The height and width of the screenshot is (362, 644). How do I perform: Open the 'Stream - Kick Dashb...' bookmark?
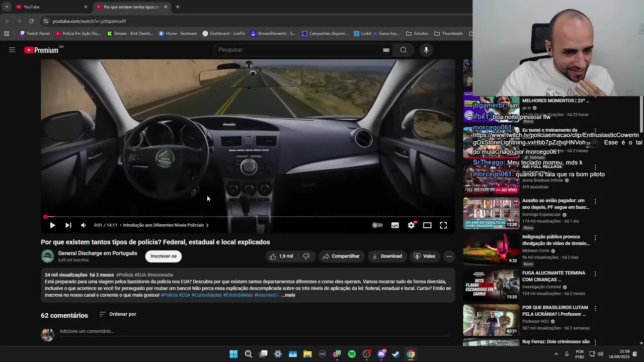tap(130, 34)
